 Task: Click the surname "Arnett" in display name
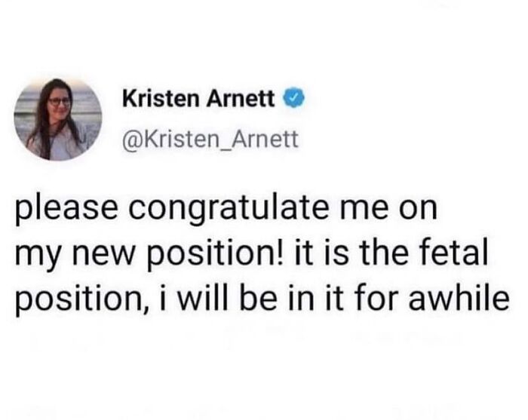click(x=247, y=100)
